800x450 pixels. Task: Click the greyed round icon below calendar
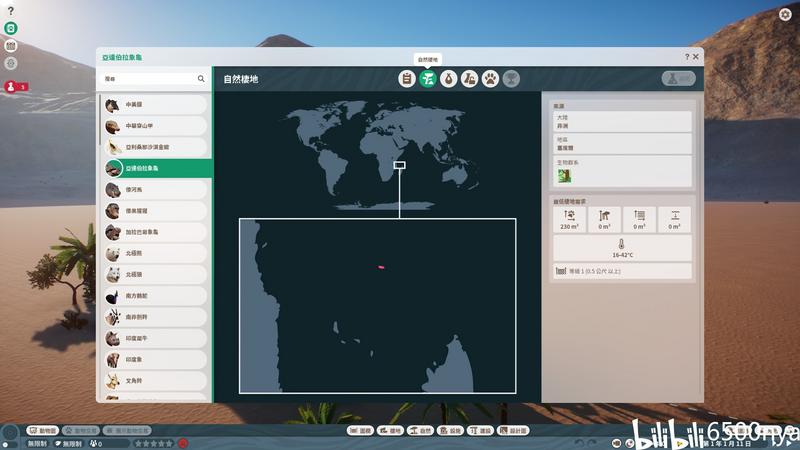point(11,63)
